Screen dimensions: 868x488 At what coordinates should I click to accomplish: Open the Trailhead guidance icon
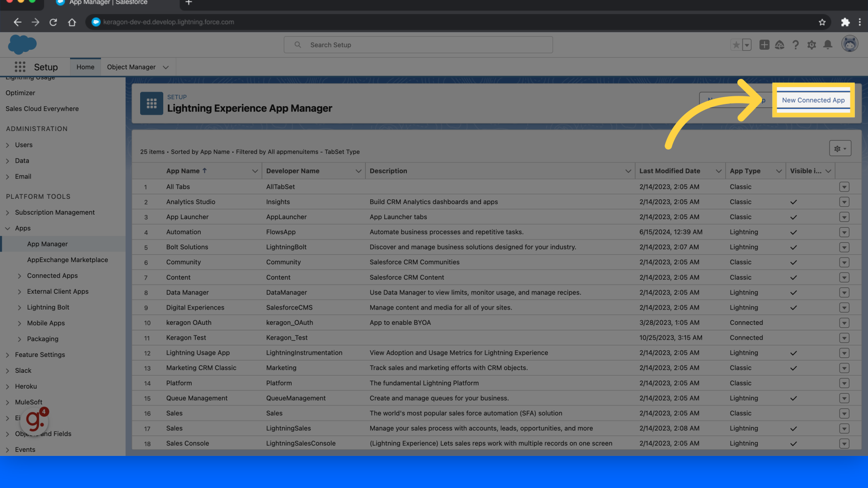tap(779, 45)
